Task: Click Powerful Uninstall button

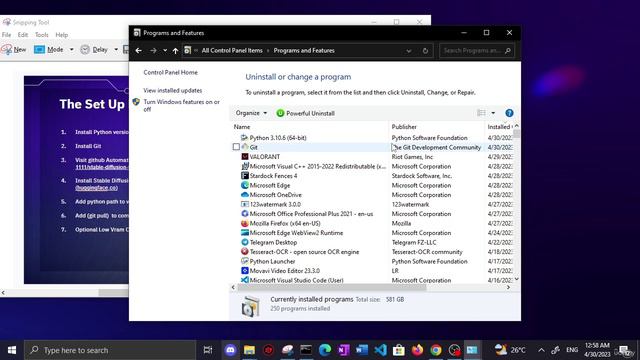Action: (306, 113)
